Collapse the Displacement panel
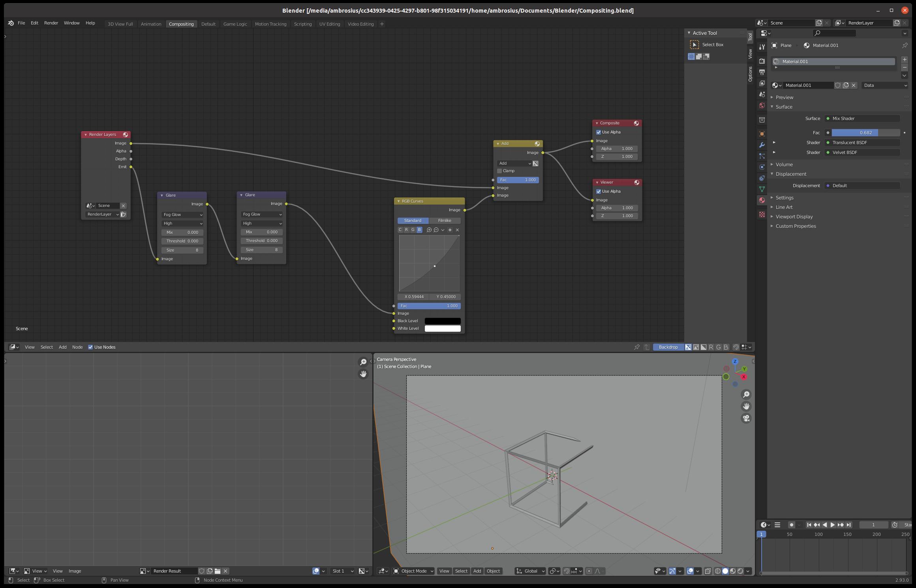 click(790, 174)
